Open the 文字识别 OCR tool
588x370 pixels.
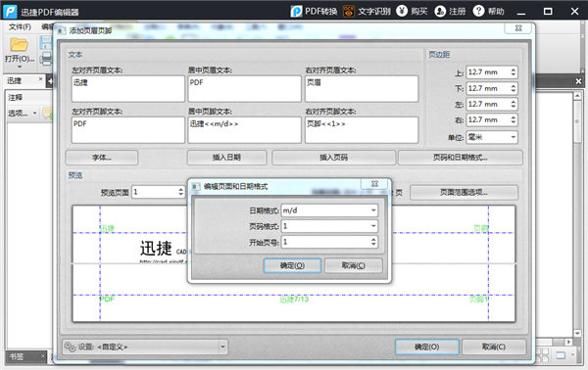pos(367,11)
